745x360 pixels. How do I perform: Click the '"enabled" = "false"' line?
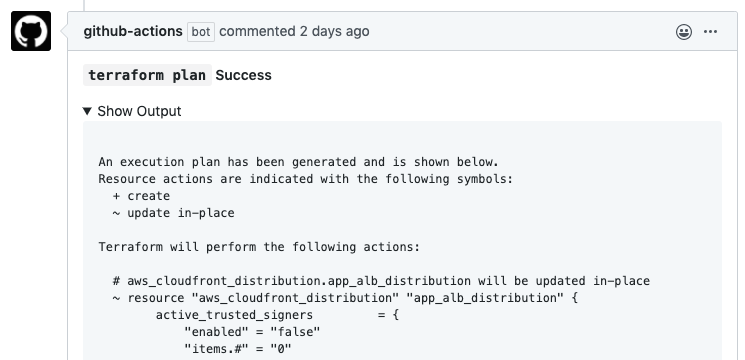tap(252, 332)
